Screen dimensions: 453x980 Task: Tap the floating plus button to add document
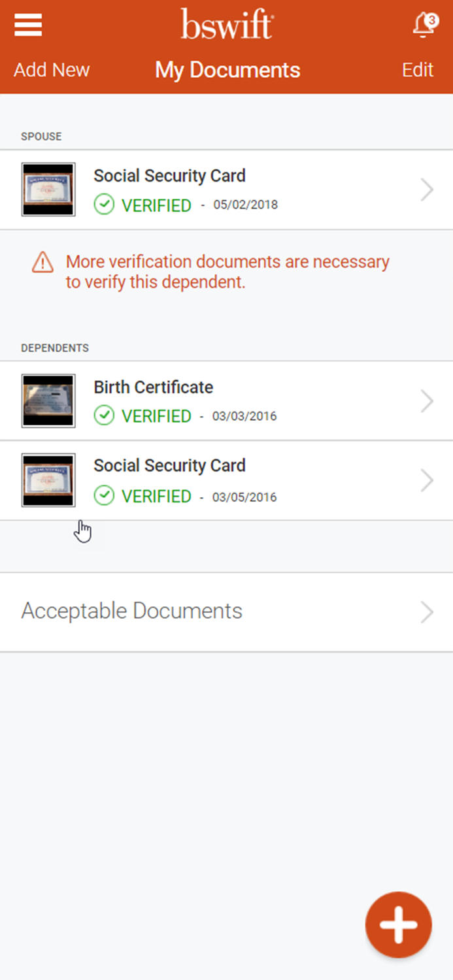pyautogui.click(x=399, y=924)
